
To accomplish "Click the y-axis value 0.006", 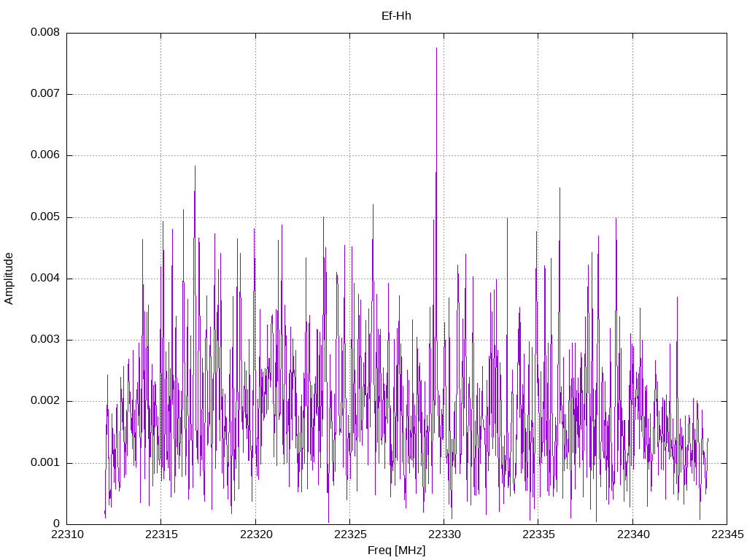I will pos(45,155).
